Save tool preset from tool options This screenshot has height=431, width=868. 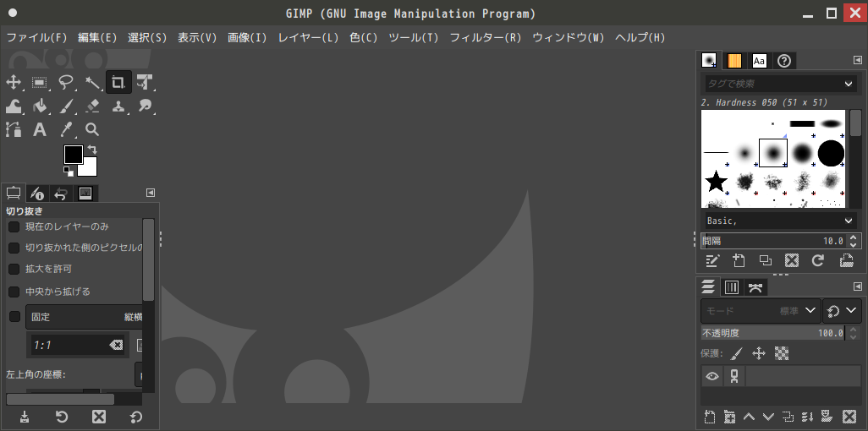tap(25, 417)
